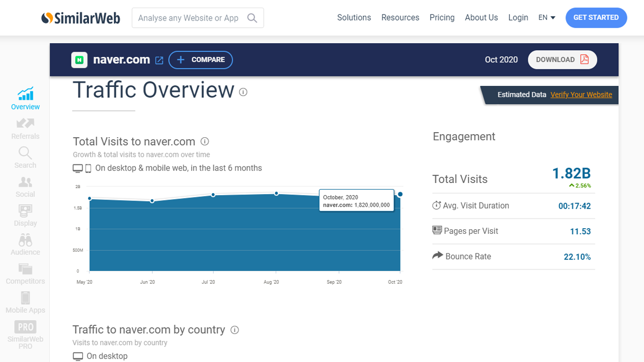Click the Bounce Rate arrow icon
The image size is (644, 362).
click(438, 255)
